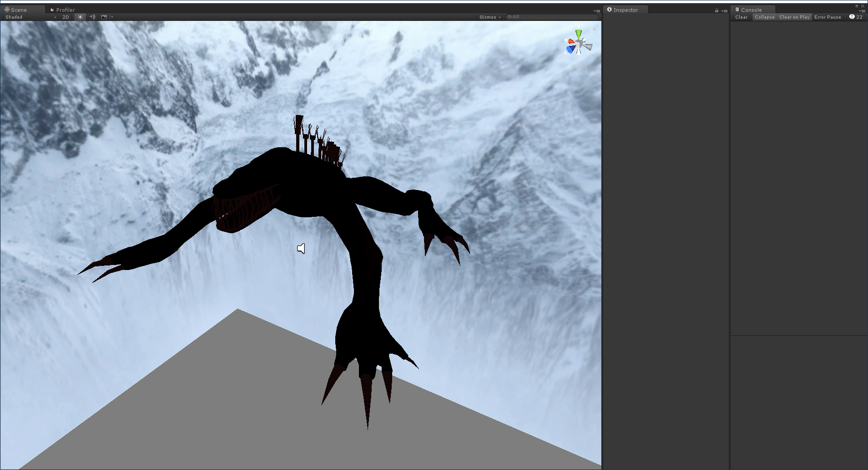Viewport: 868px width, 470px height.
Task: Toggle scene audio speaker icon in toolbar
Action: 92,17
